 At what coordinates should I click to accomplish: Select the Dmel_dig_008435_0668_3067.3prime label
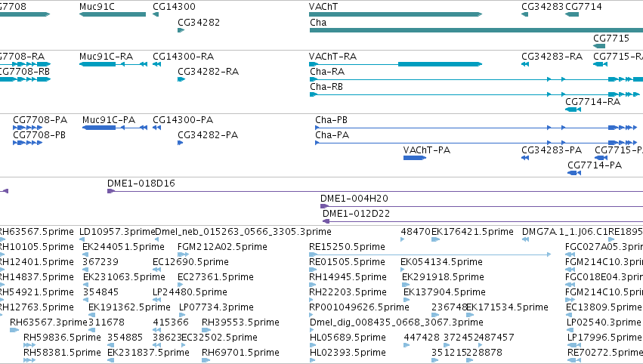coord(397,323)
